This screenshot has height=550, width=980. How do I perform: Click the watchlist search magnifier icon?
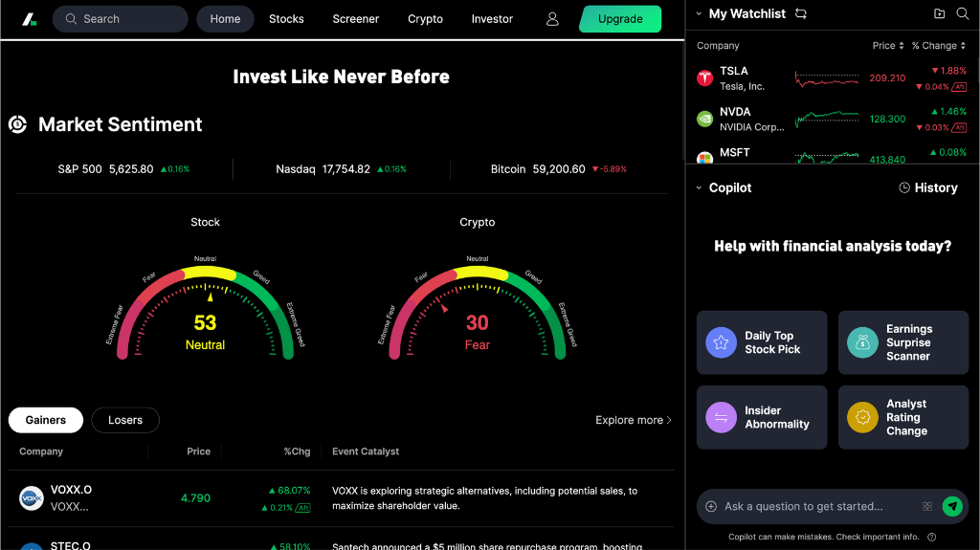[963, 13]
